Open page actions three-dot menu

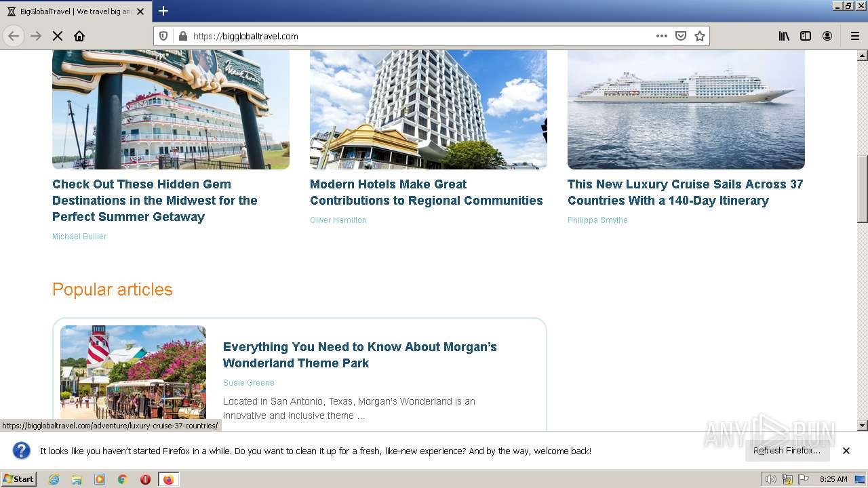pyautogui.click(x=662, y=36)
